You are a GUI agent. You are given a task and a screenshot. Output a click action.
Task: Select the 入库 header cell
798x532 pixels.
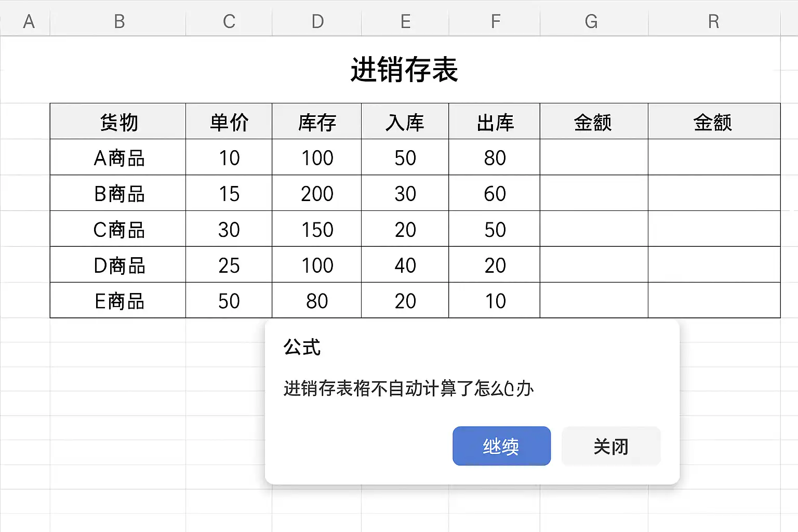pos(405,122)
